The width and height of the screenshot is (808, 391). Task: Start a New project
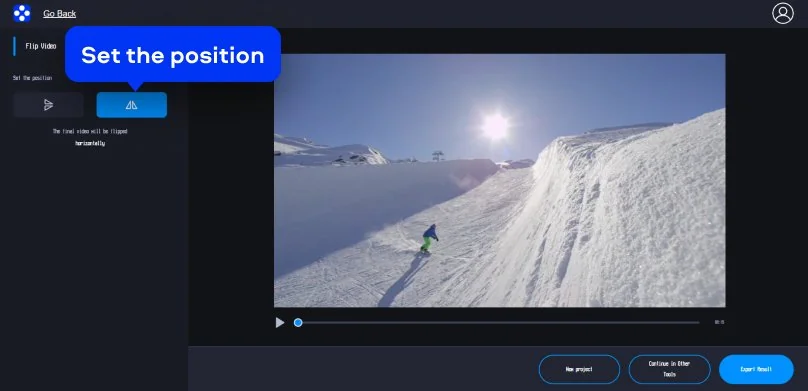pyautogui.click(x=579, y=369)
